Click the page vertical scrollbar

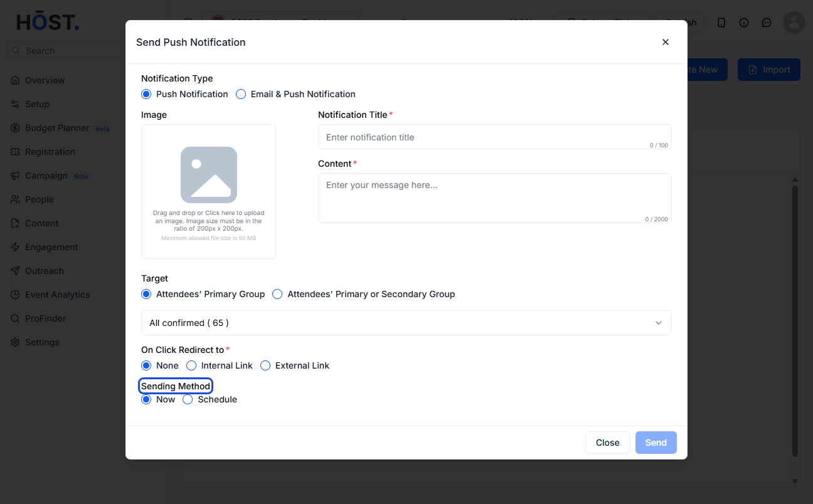point(795,321)
